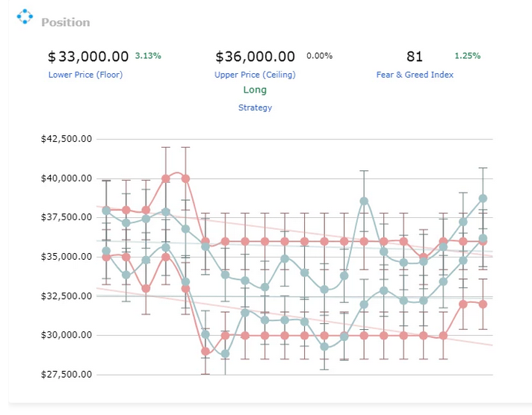Image resolution: width=532 pixels, height=415 pixels.
Task: Select the $33,000.00 floor price value
Action: click(88, 57)
